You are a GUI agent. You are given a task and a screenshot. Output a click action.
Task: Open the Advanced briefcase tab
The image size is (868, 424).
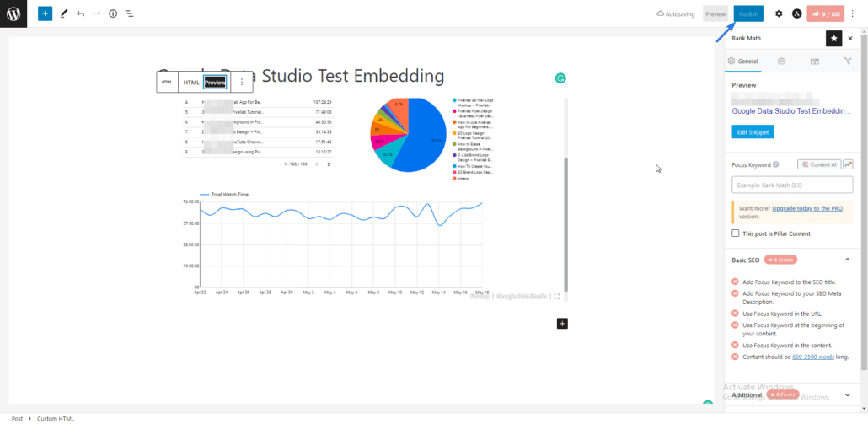click(782, 62)
